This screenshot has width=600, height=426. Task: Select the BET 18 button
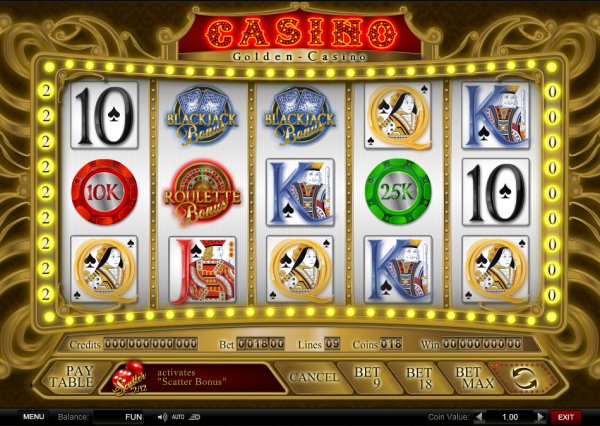point(419,377)
